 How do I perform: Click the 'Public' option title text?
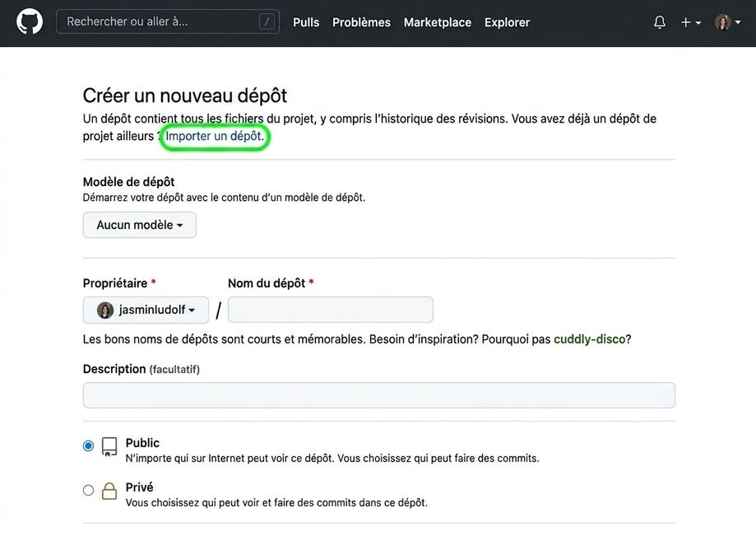(142, 443)
